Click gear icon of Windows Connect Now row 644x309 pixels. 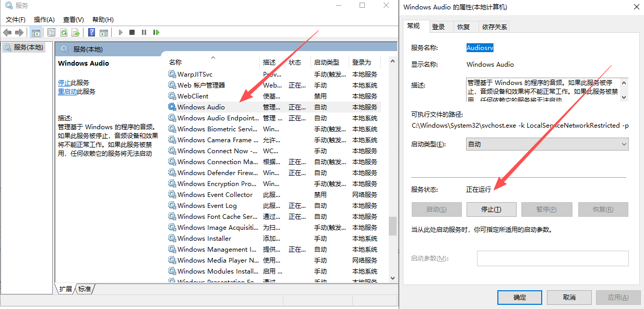point(172,151)
